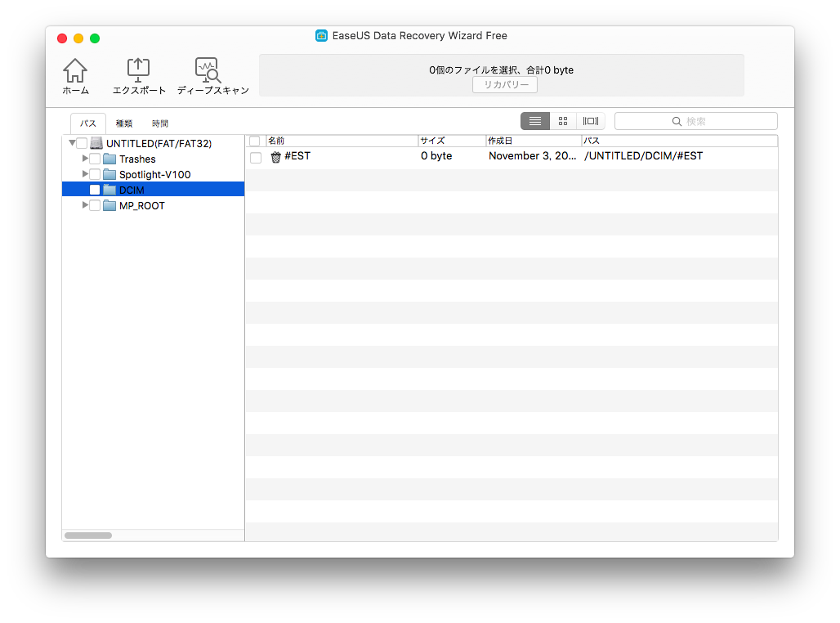
Task: Click the DCIM folder icon
Action: (x=109, y=190)
